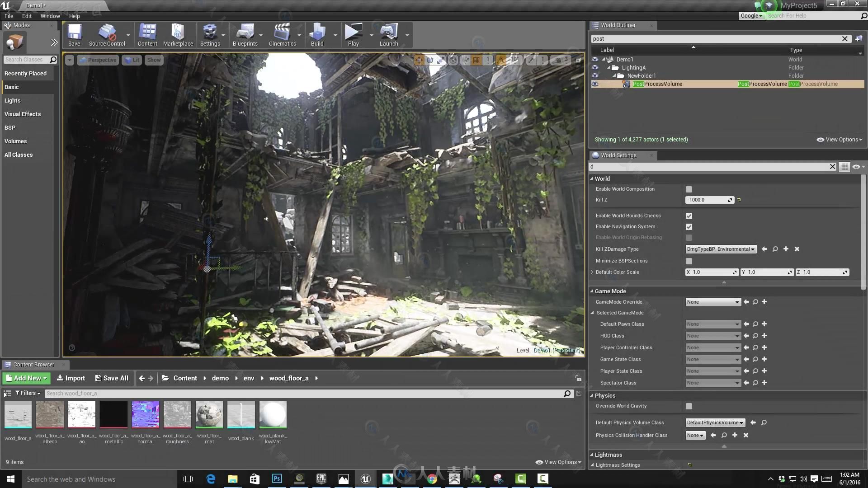
Task: Toggle Override World Gravity checkbox
Action: 689,406
